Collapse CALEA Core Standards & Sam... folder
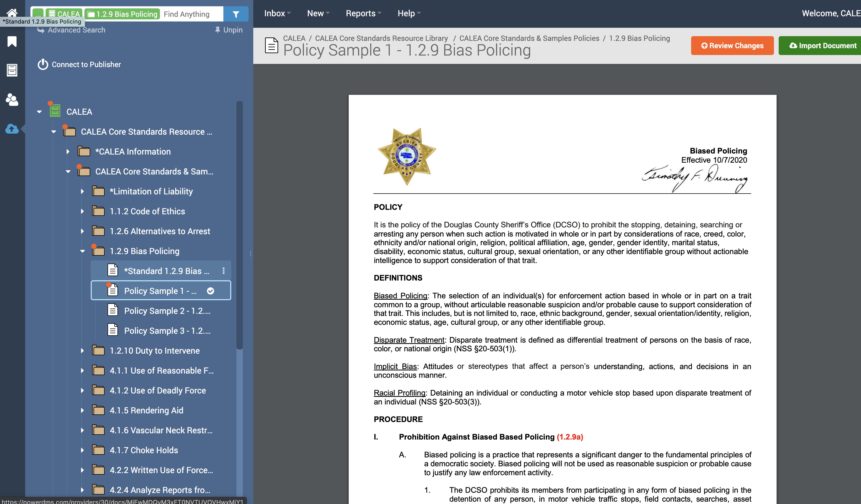The height and width of the screenshot is (504, 861). click(68, 171)
